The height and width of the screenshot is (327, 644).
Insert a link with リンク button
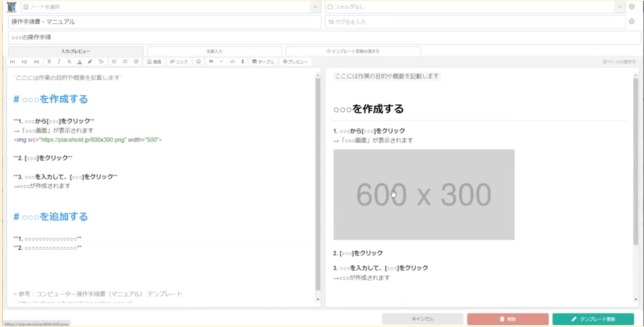click(x=179, y=62)
